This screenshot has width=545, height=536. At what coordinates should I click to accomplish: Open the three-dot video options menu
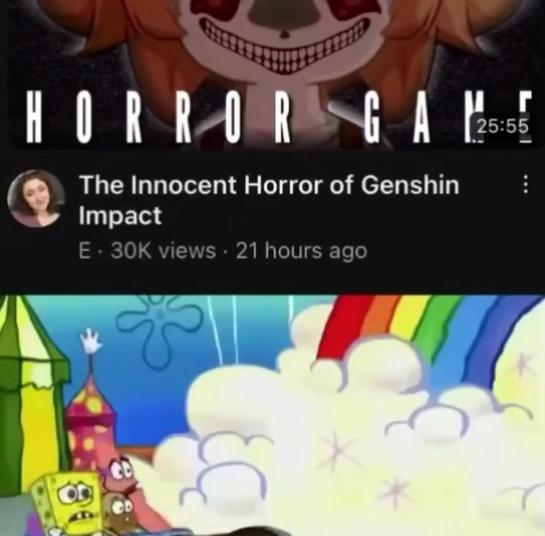526,184
